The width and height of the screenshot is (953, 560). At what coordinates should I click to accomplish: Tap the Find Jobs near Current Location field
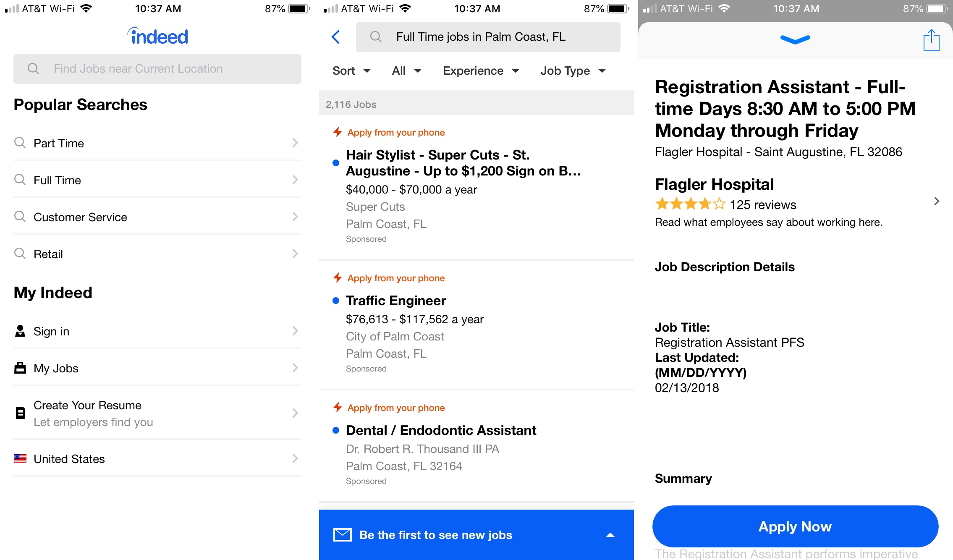[x=159, y=69]
